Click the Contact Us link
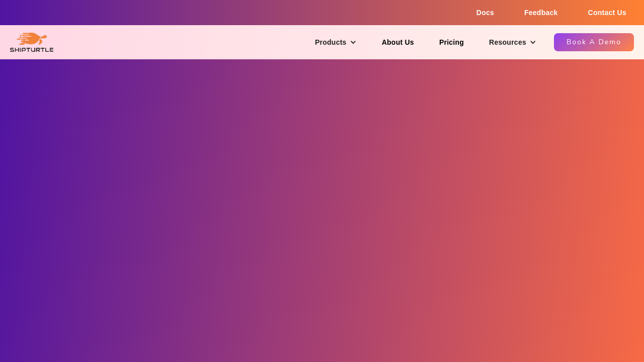This screenshot has width=644, height=362. (x=607, y=13)
